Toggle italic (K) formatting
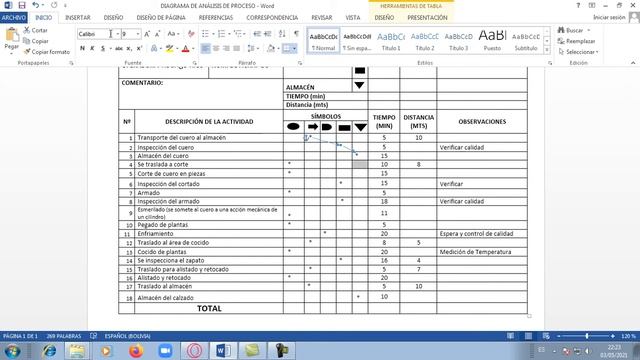Image resolution: width=640 pixels, height=360 pixels. 92,48
